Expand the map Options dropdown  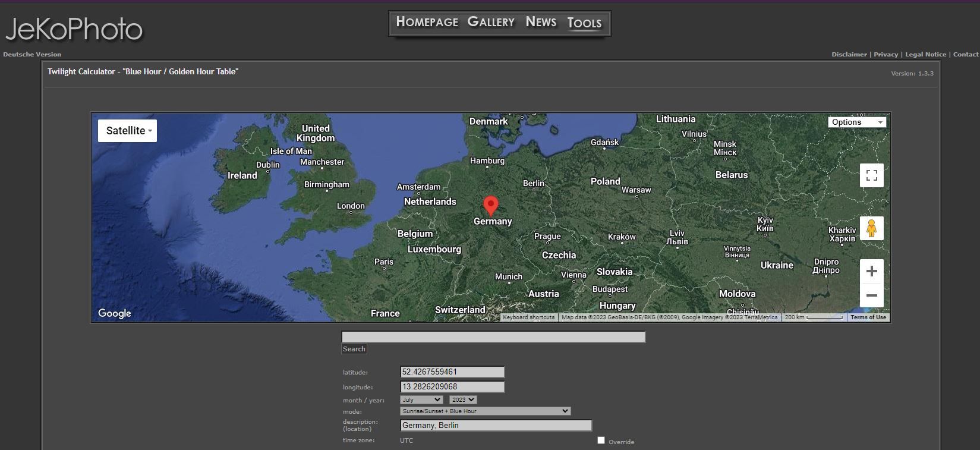coord(856,122)
